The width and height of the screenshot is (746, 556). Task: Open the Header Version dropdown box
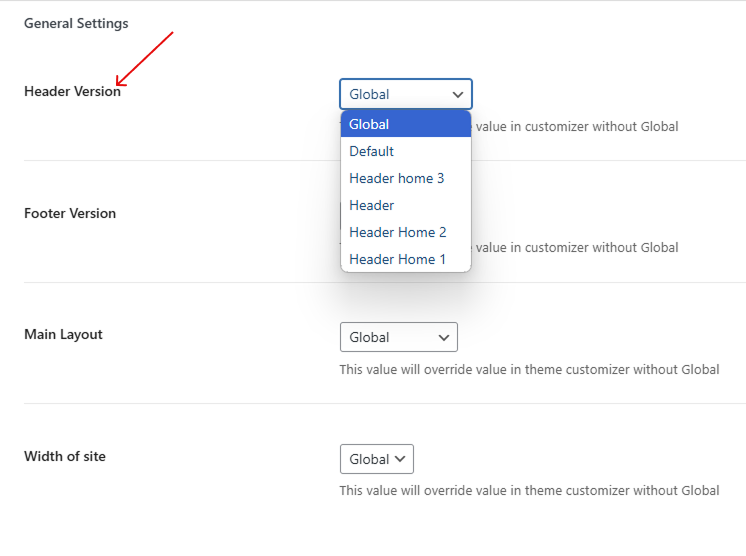coord(405,94)
